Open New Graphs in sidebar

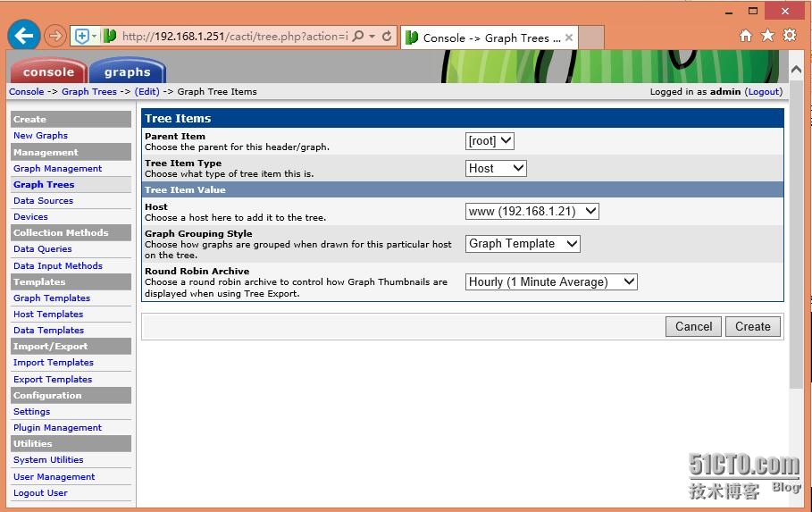click(x=40, y=135)
